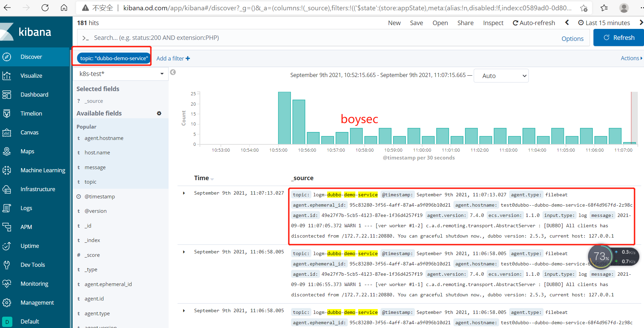Collapse the fields sidebar arrow
The width and height of the screenshot is (644, 328).
point(173,72)
